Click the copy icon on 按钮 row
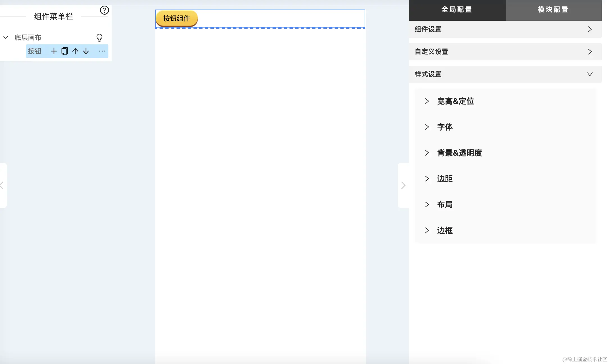 pyautogui.click(x=64, y=51)
